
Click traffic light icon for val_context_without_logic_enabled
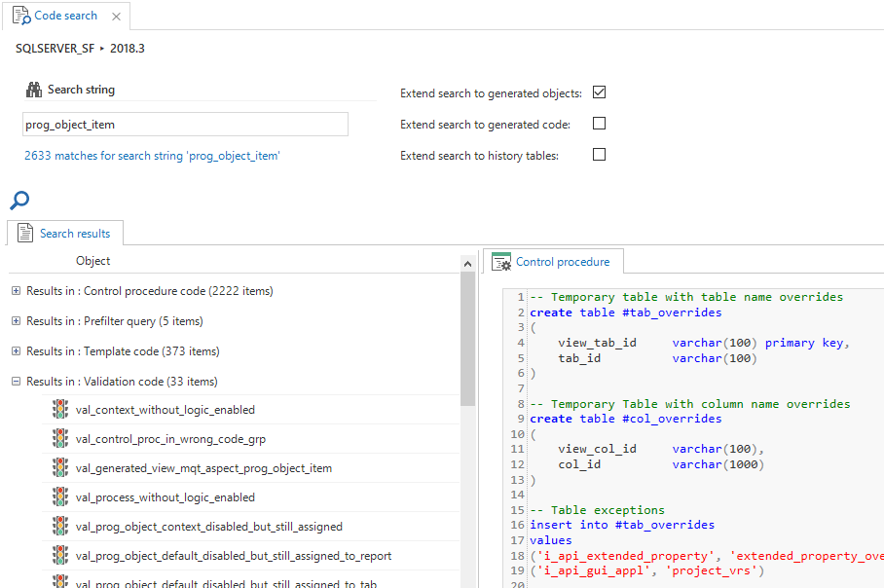click(60, 410)
